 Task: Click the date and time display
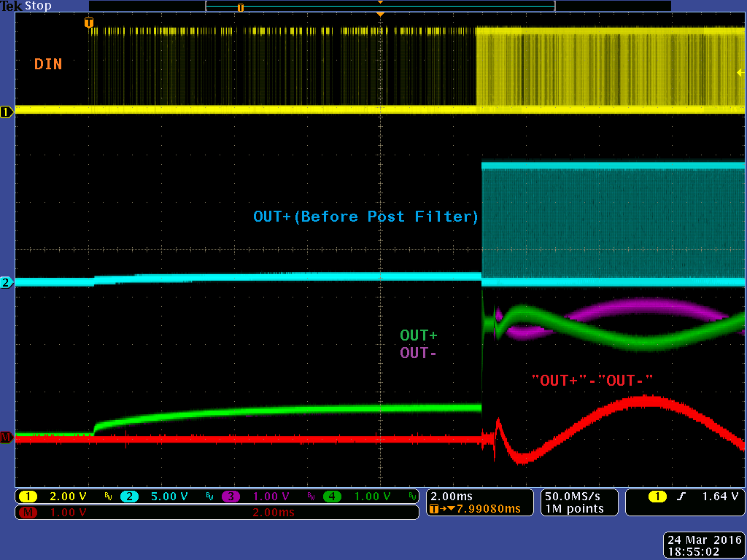click(705, 545)
